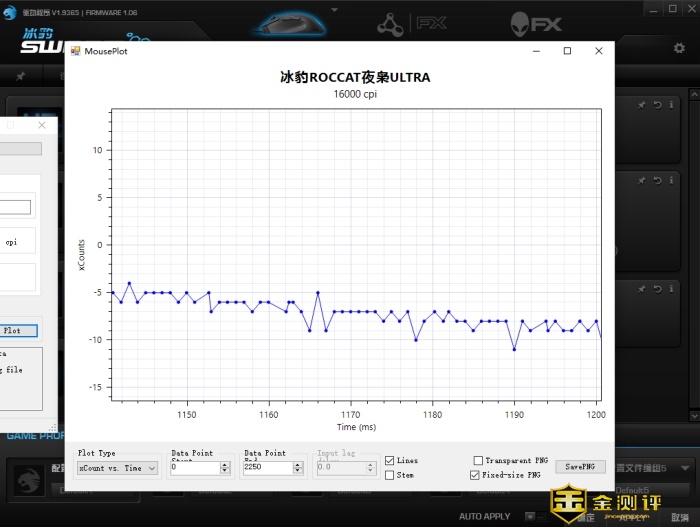Screen dimensions: 700x527
Task: Click Swarm scrollbar up arrow
Action: pyautogui.click(x=694, y=95)
